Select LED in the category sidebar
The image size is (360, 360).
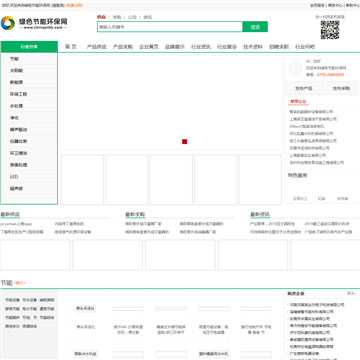14,177
